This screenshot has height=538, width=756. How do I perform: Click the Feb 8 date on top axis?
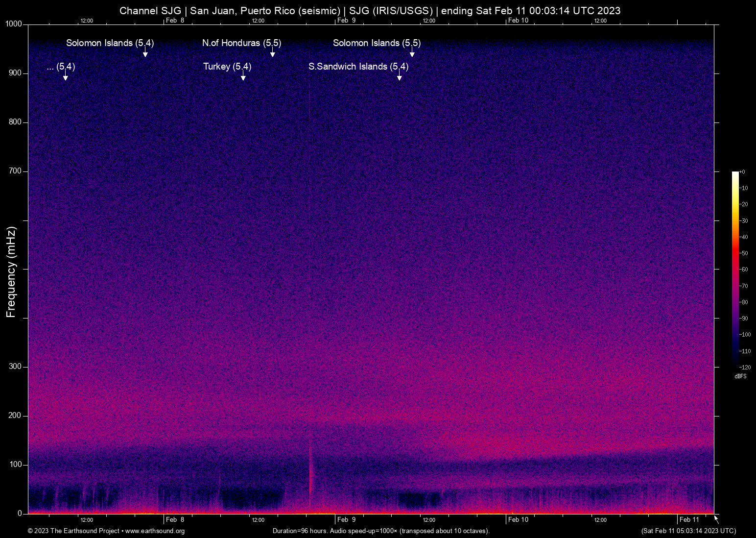(175, 21)
